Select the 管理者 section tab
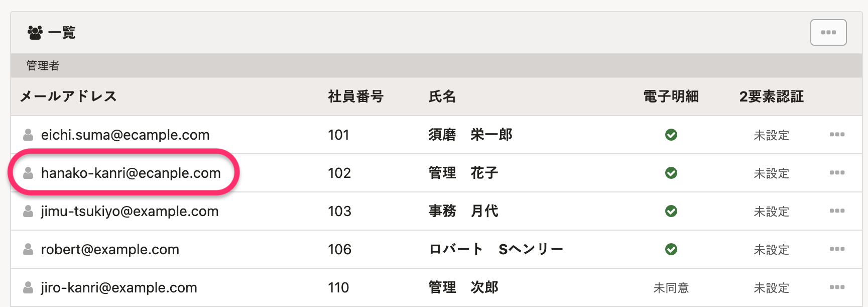Viewport: 868px width, 307px height. pyautogui.click(x=43, y=66)
